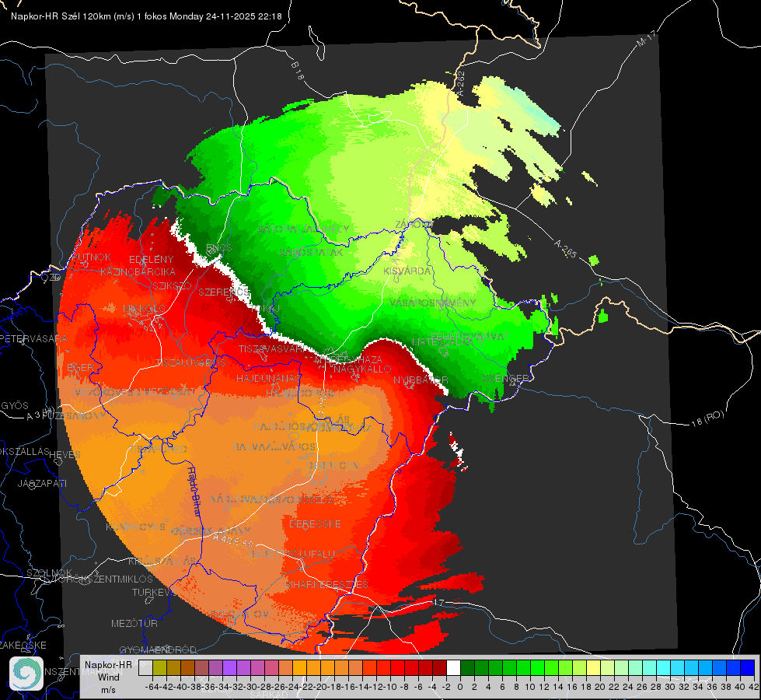Click the VÁSÁROSNAMÉNY city label

pyautogui.click(x=432, y=303)
